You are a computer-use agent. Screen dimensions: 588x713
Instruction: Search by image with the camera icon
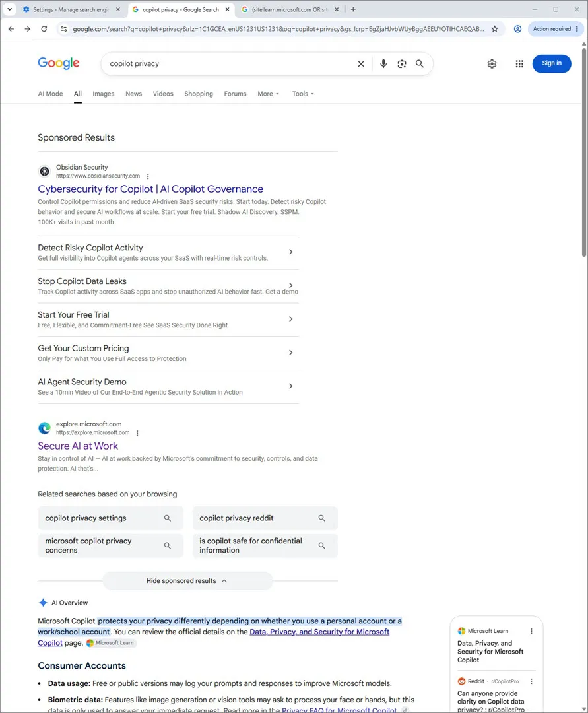[402, 63]
